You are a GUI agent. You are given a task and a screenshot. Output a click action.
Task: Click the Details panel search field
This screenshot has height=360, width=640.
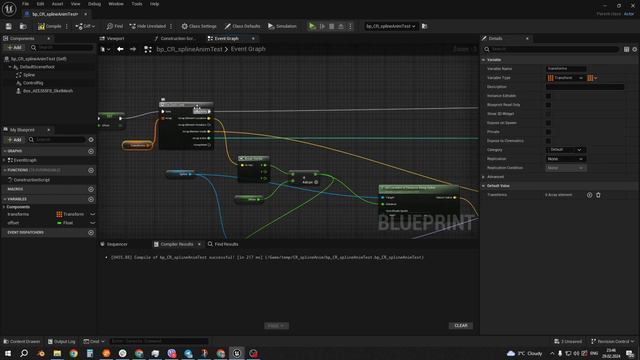click(551, 49)
